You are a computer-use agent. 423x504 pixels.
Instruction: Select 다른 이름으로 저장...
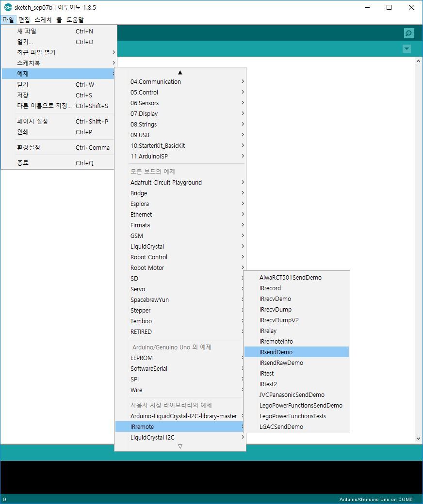(59, 106)
